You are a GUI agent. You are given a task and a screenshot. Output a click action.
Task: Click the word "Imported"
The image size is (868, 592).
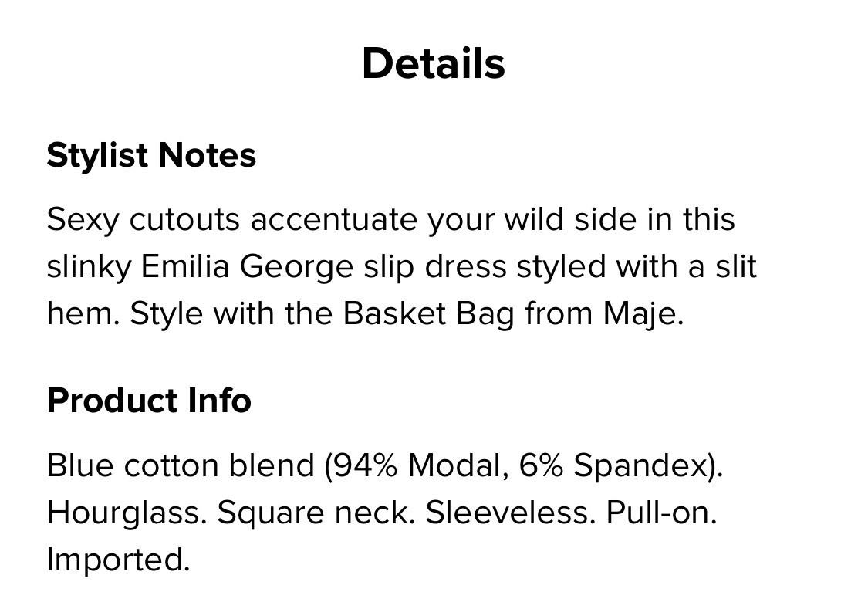tap(117, 560)
